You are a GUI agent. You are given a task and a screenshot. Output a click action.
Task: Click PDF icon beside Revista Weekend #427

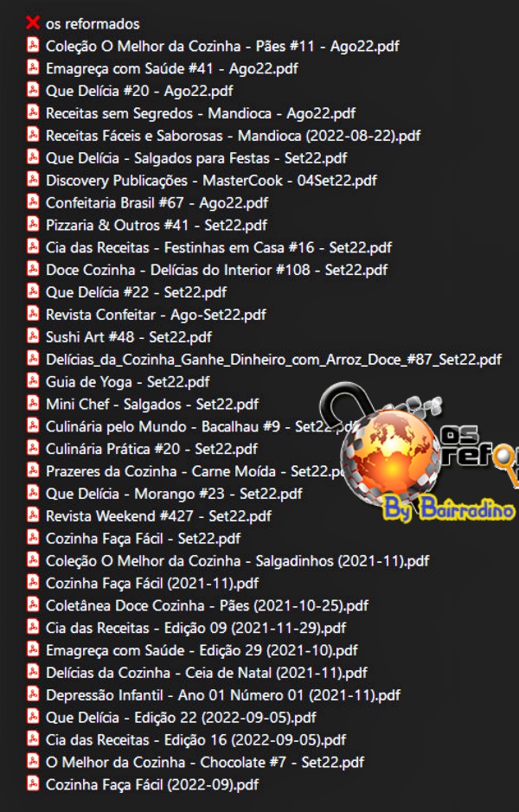[33, 515]
